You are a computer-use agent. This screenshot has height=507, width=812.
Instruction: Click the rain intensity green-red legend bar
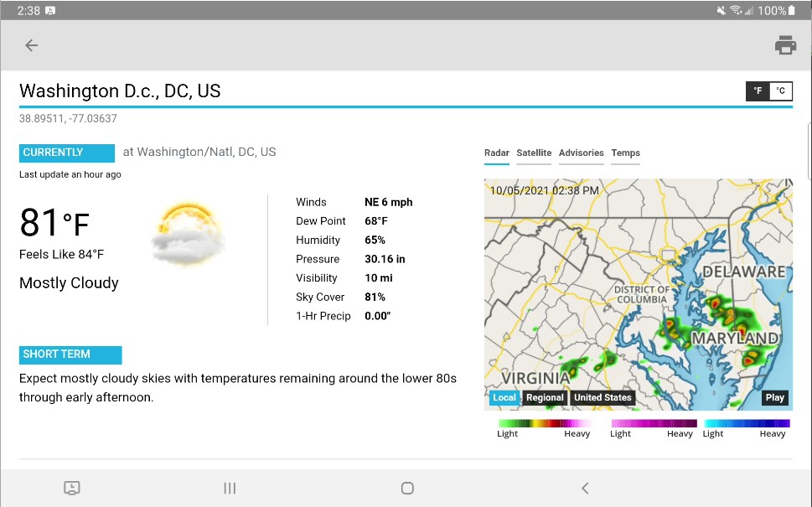click(544, 423)
